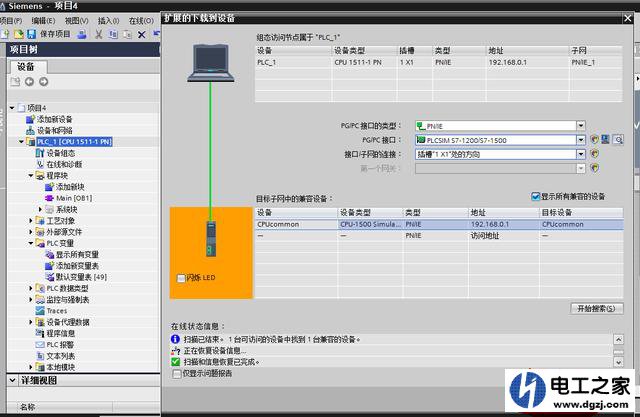The image size is (640, 417).
Task: Click the print toolbar icon
Action: [82, 34]
